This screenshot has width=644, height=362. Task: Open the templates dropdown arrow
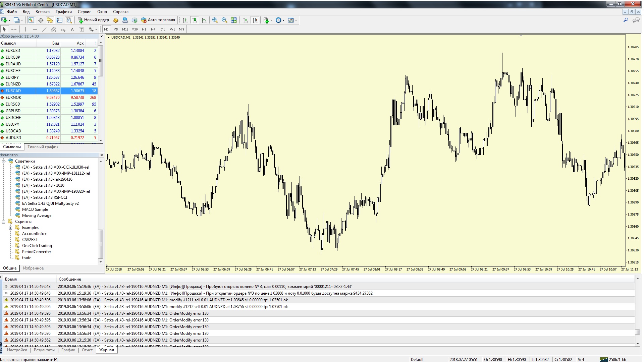pyautogui.click(x=296, y=20)
